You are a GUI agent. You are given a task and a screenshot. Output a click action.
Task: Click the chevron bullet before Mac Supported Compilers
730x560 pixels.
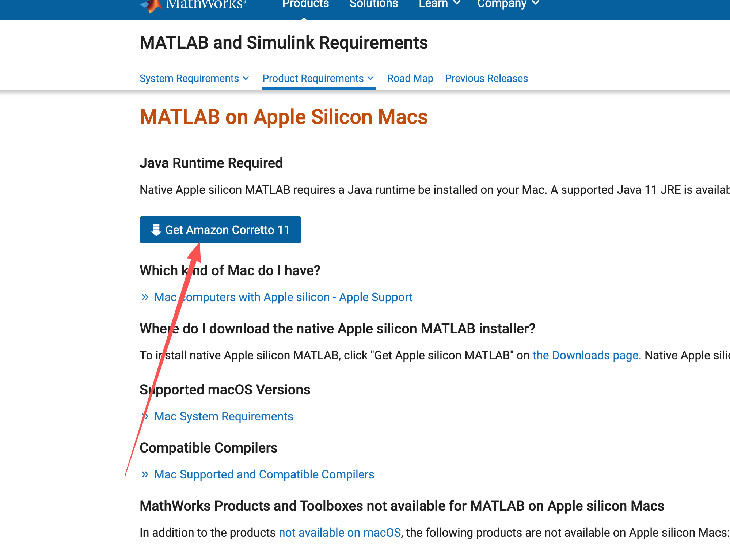pos(145,474)
